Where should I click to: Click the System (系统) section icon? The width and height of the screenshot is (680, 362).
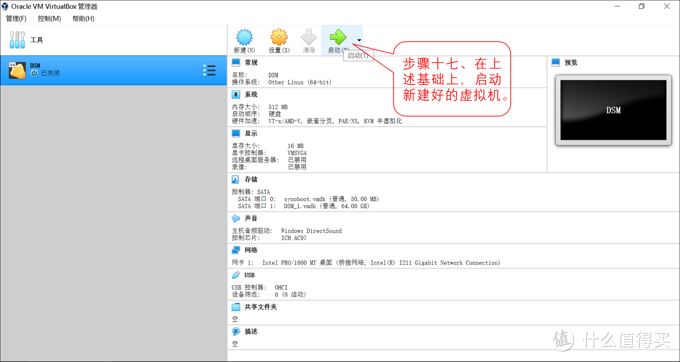click(236, 94)
